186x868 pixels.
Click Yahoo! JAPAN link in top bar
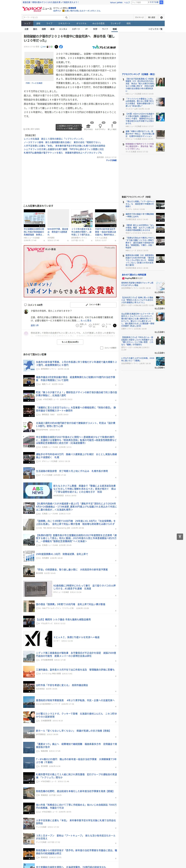pyautogui.click(x=116, y=2)
